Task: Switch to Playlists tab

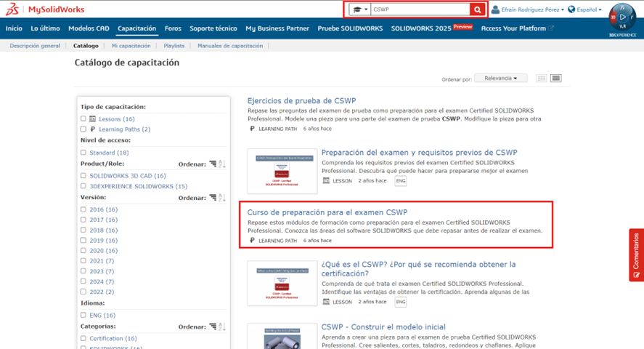Action: [174, 46]
